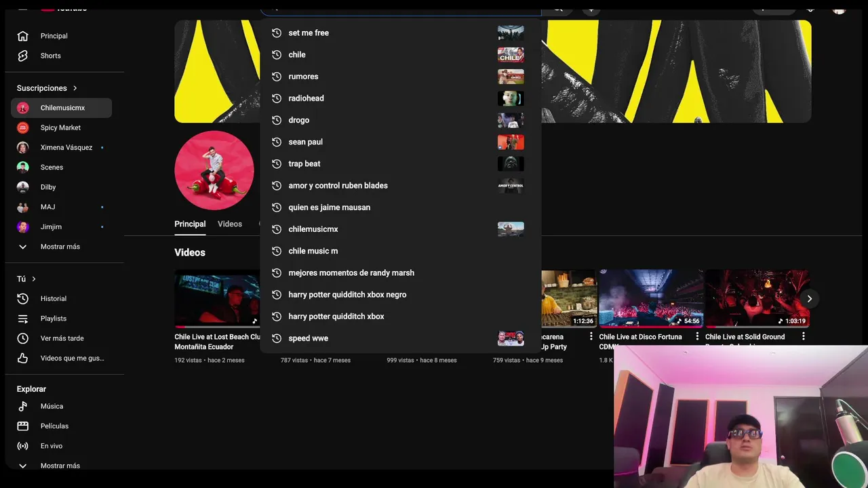
Task: Open Chile Live at Disco Fortuna thumbnail
Action: point(650,299)
